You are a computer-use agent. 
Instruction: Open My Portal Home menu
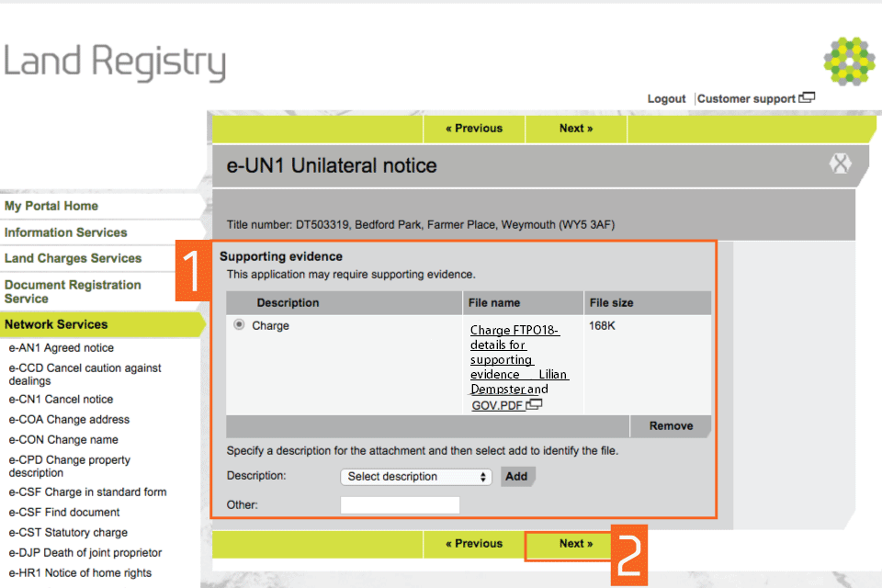coord(51,206)
